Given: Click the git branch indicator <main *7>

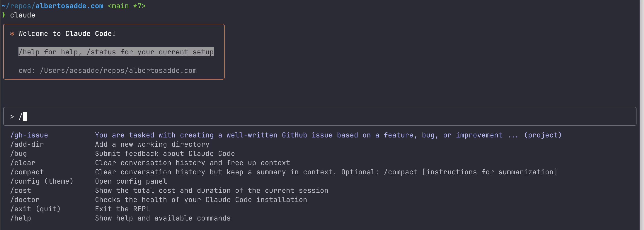Looking at the screenshot, I should click(126, 6).
